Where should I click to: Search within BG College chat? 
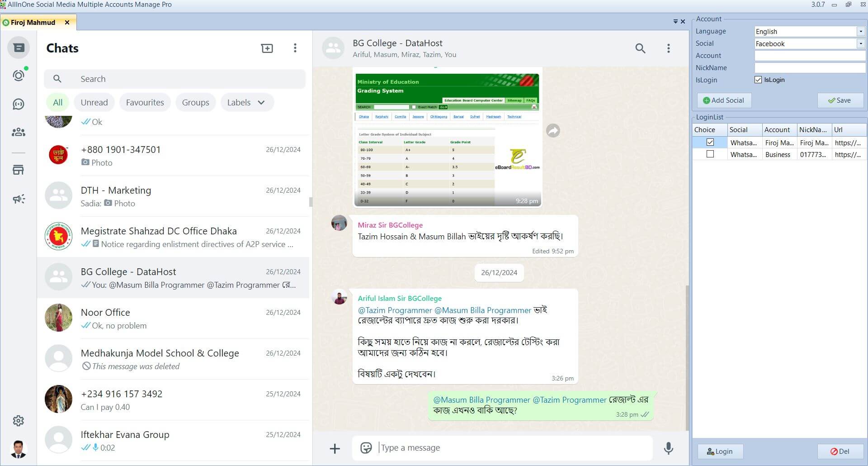coord(640,48)
